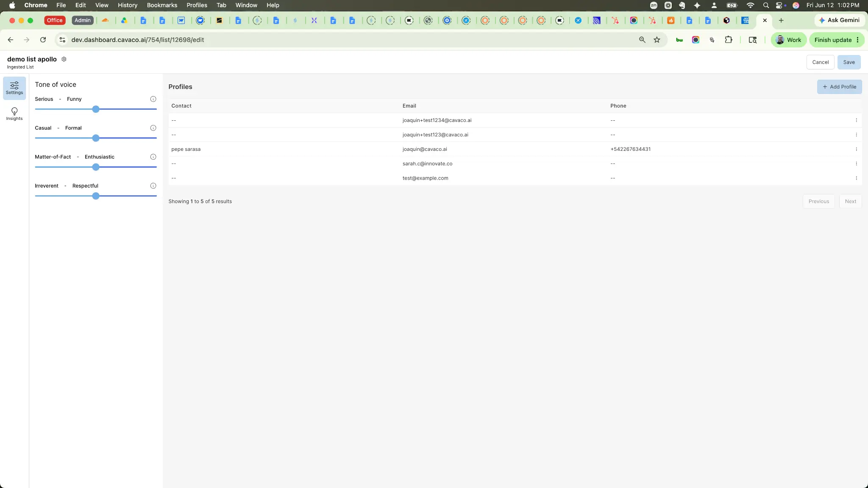The height and width of the screenshot is (488, 868).
Task: Open the Help menu
Action: pos(273,5)
